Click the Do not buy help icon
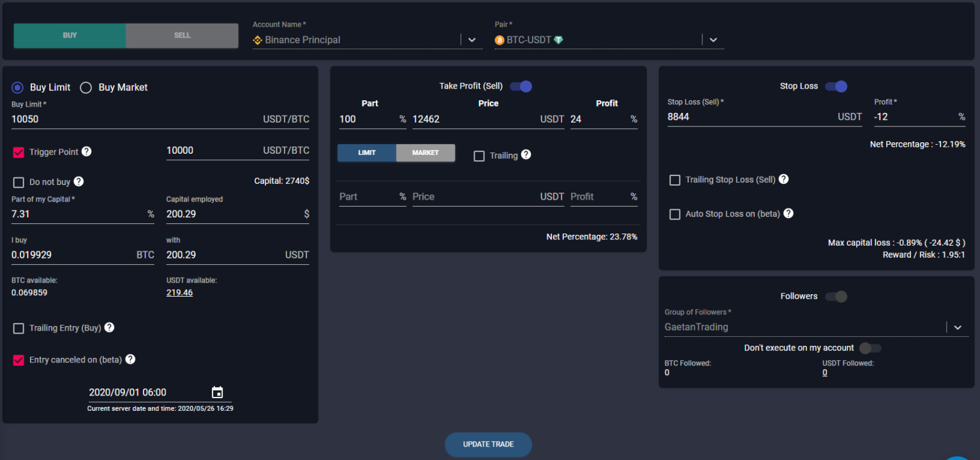980x460 pixels. [78, 182]
